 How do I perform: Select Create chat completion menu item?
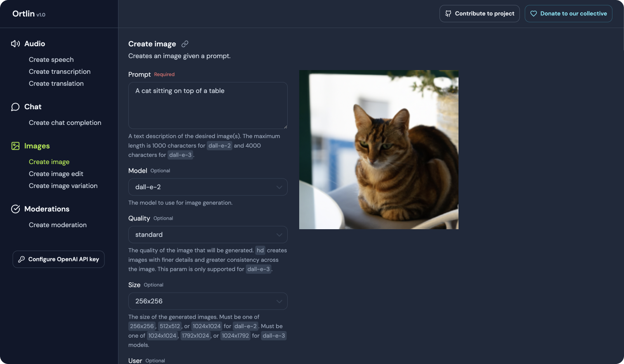point(65,123)
